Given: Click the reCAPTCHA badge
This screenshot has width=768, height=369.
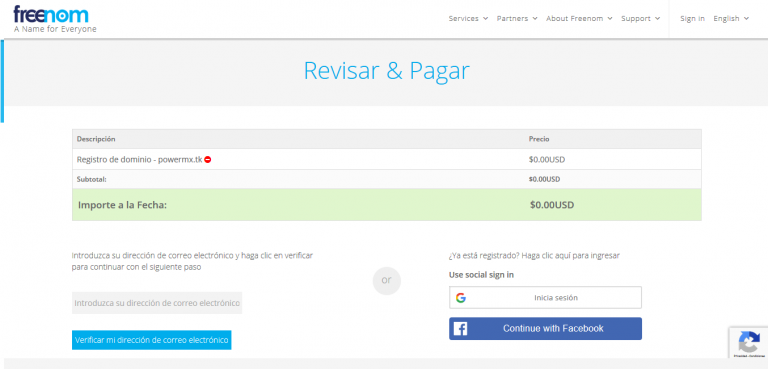Looking at the screenshot, I should (748, 343).
